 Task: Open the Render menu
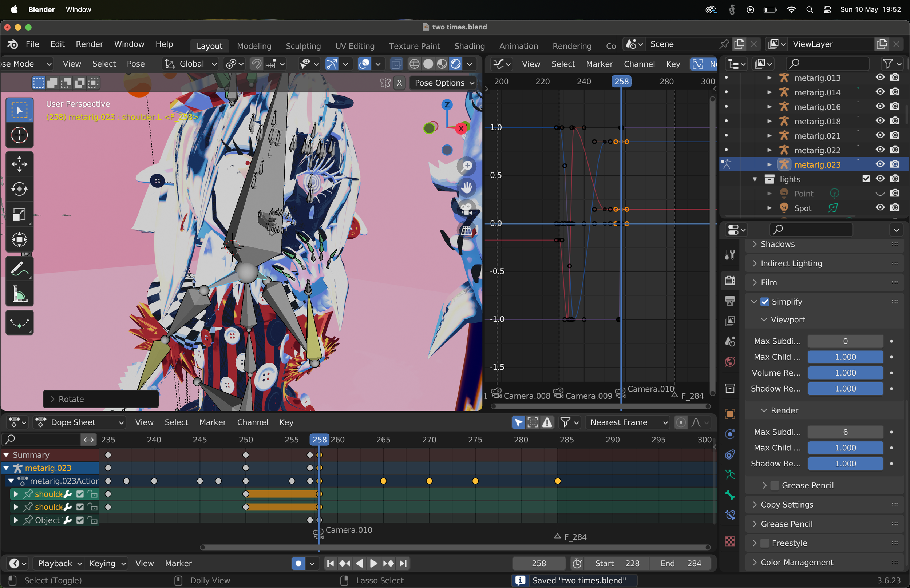[89, 44]
